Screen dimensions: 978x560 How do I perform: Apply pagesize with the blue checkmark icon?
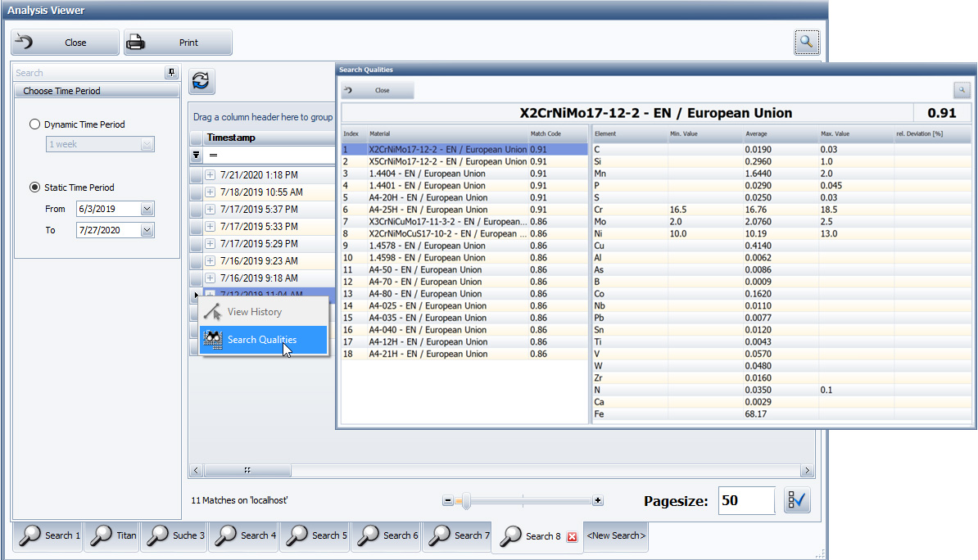[796, 500]
